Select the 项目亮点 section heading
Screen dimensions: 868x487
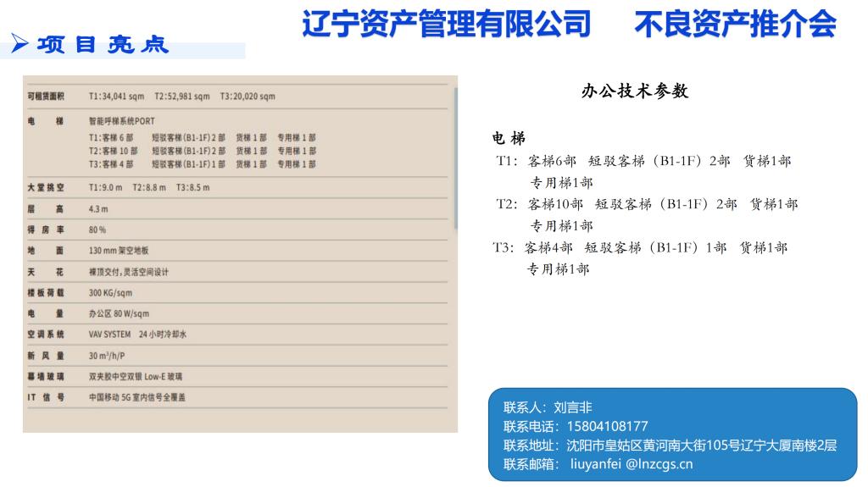pos(103,45)
